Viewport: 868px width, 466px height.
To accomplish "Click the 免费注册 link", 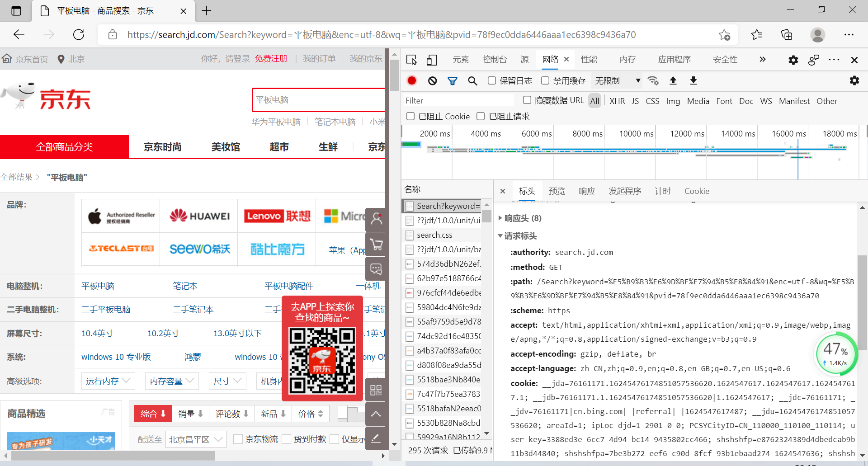I will coord(271,58).
